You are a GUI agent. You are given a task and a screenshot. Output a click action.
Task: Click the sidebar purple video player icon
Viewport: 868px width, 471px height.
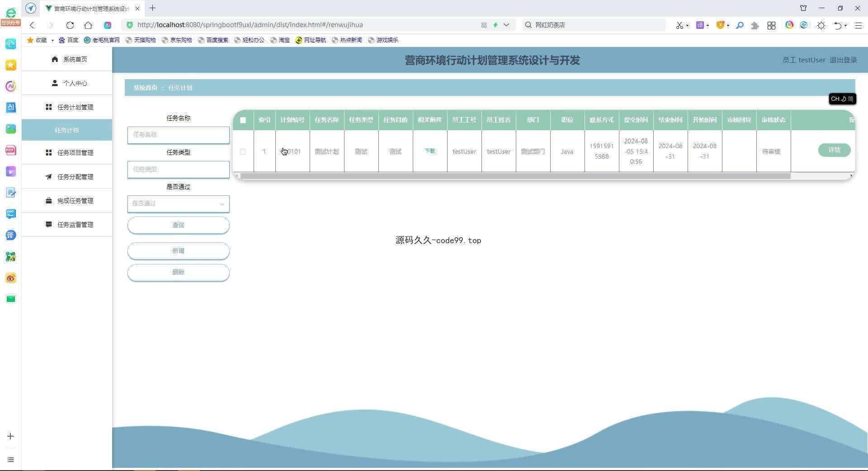(x=11, y=171)
